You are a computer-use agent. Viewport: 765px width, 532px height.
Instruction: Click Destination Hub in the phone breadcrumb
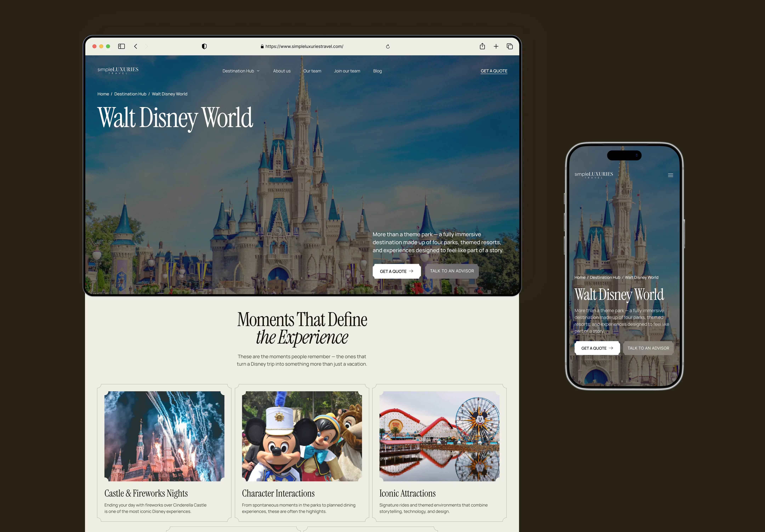pyautogui.click(x=605, y=277)
